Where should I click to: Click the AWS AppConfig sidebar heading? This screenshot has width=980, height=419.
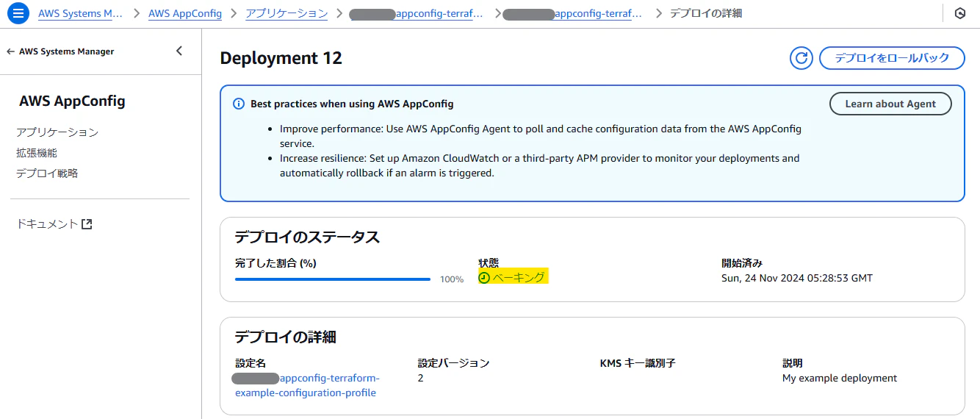pyautogui.click(x=72, y=101)
